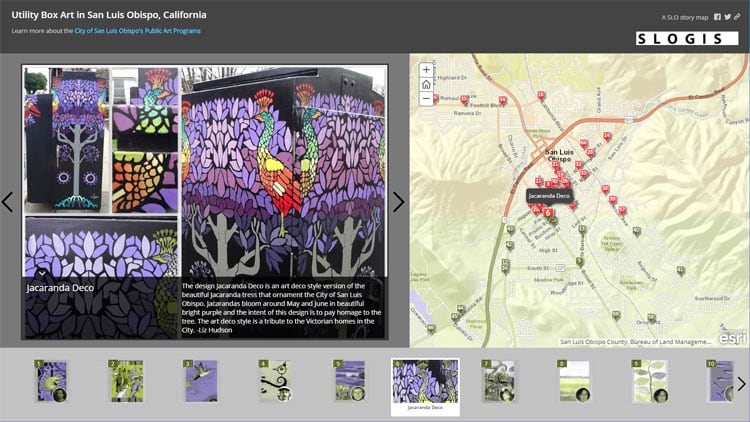Share the story map on Facebook
The width and height of the screenshot is (750, 422).
click(x=717, y=17)
